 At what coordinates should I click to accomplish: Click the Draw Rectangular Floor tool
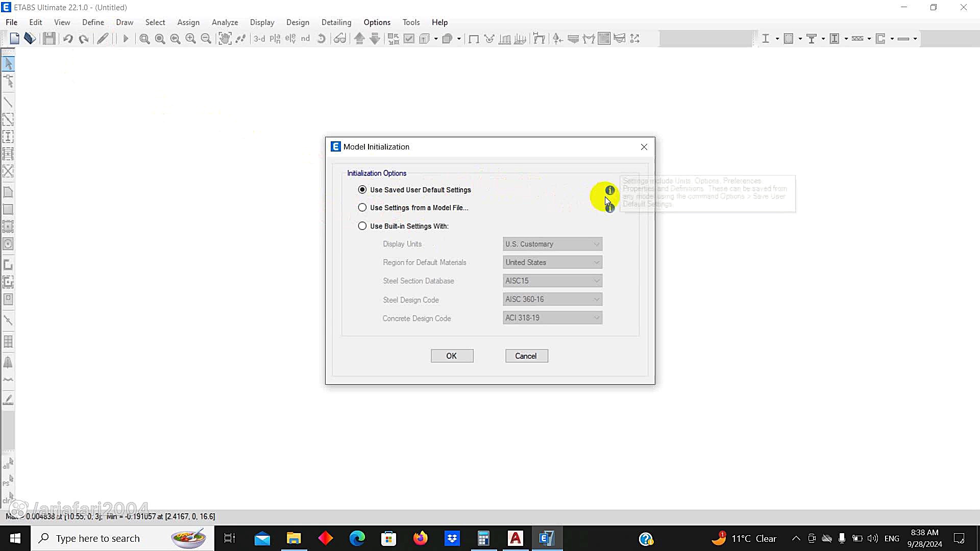click(x=8, y=209)
